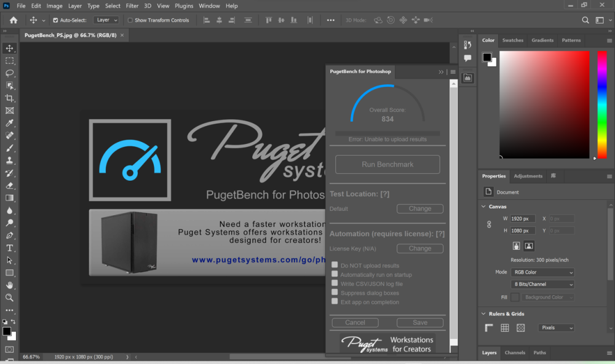Toggle rulers icon in Rulers & Grids
The image size is (615, 364).
[x=489, y=328]
